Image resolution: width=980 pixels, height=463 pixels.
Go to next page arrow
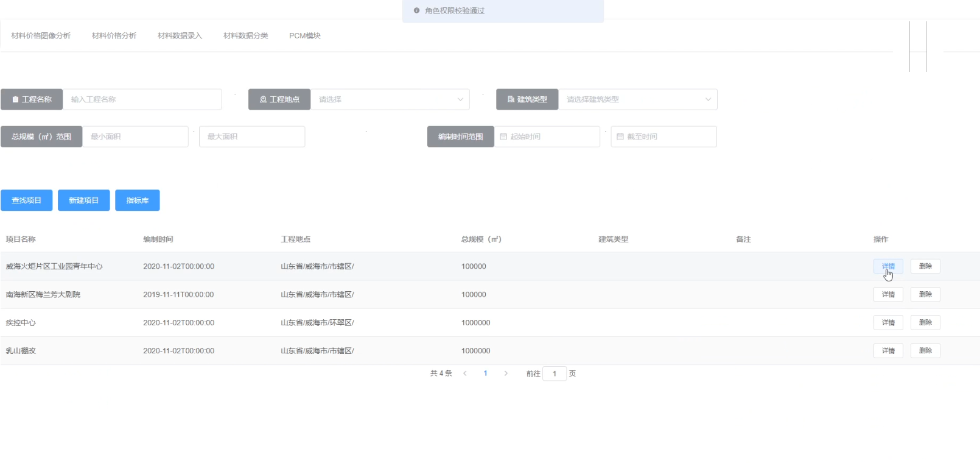click(506, 373)
